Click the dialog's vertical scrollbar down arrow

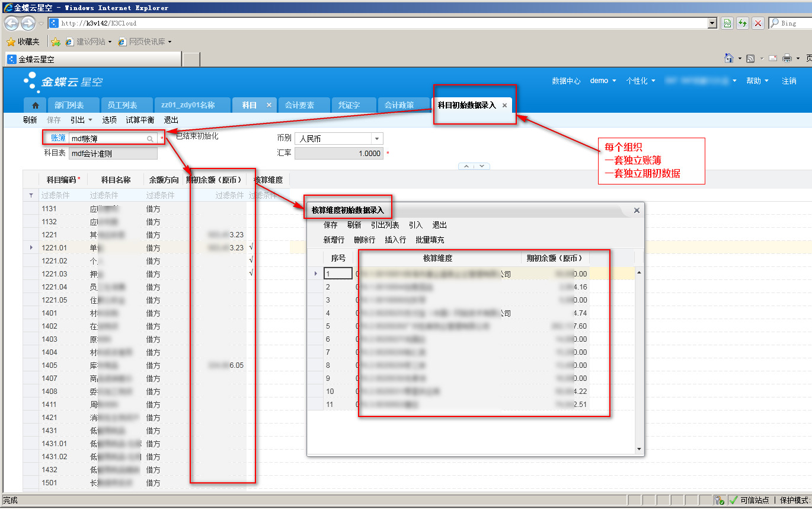pyautogui.click(x=639, y=448)
